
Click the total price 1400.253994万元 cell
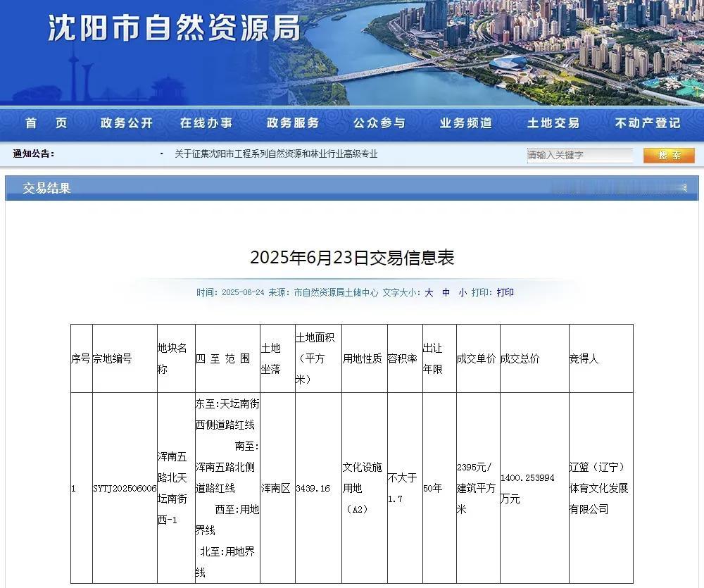tap(535, 488)
